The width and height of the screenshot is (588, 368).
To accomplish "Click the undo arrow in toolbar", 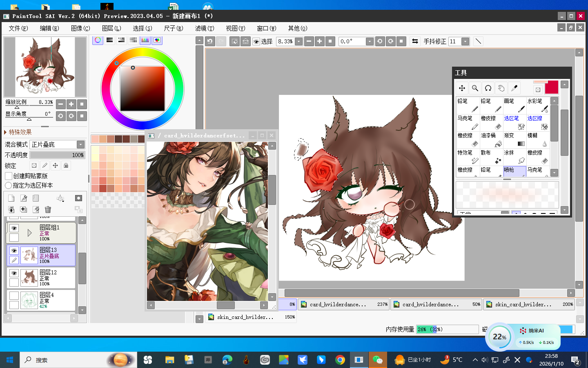I will pos(210,41).
